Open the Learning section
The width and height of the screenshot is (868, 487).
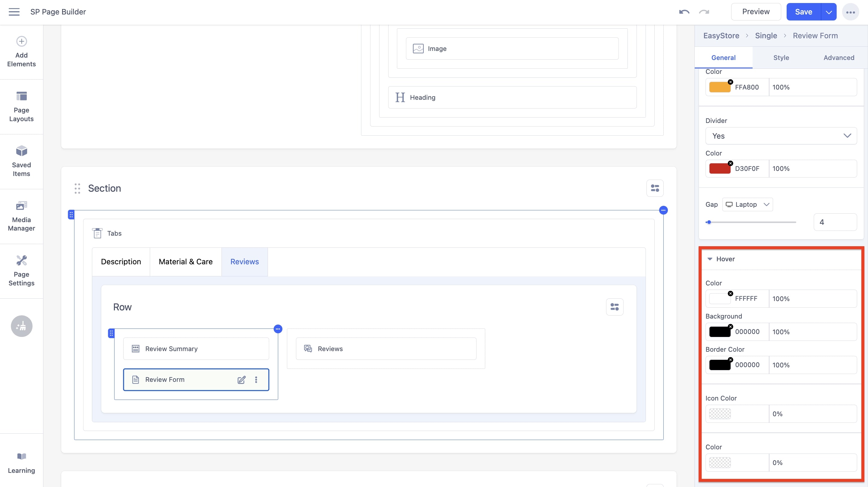[21, 463]
